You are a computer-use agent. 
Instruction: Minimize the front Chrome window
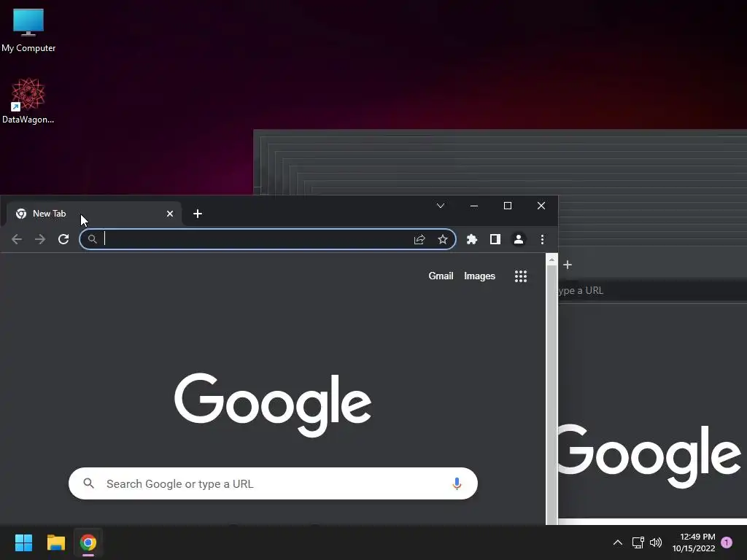[474, 206]
